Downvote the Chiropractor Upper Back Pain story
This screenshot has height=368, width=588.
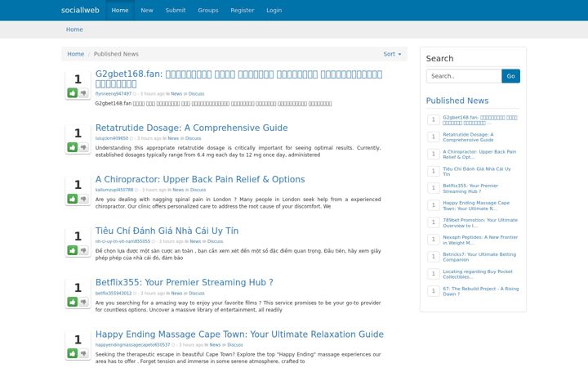tap(83, 199)
